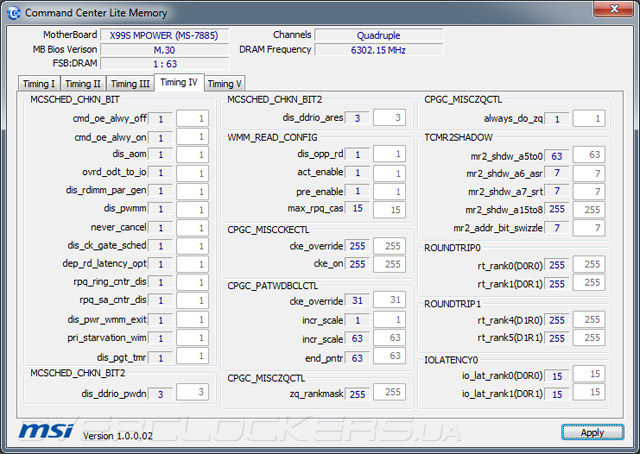Edit the dis_aom value field
Image resolution: width=640 pixels, height=454 pixels.
[x=193, y=155]
